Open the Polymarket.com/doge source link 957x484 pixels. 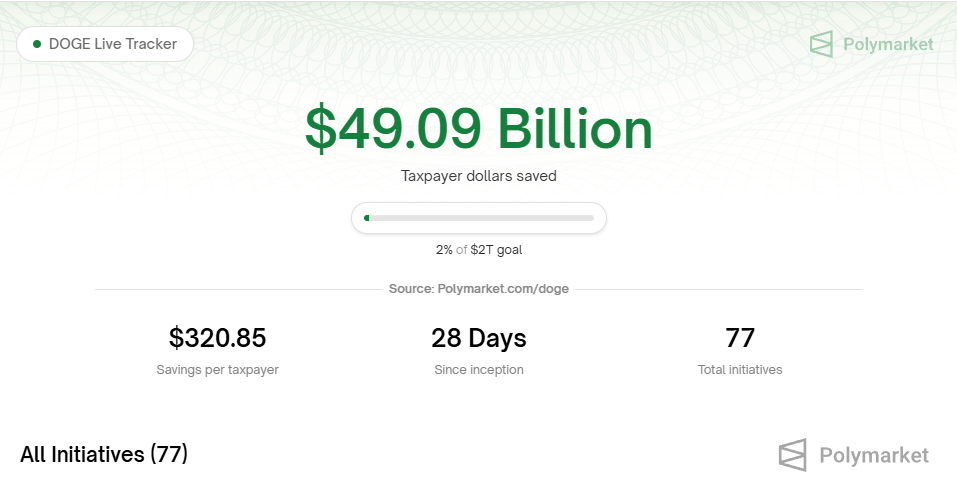[503, 289]
